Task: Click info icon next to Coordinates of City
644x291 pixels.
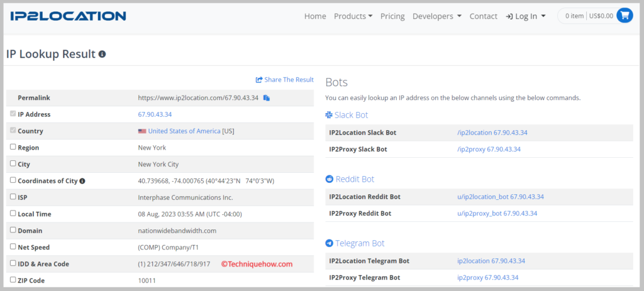Action: click(82, 180)
